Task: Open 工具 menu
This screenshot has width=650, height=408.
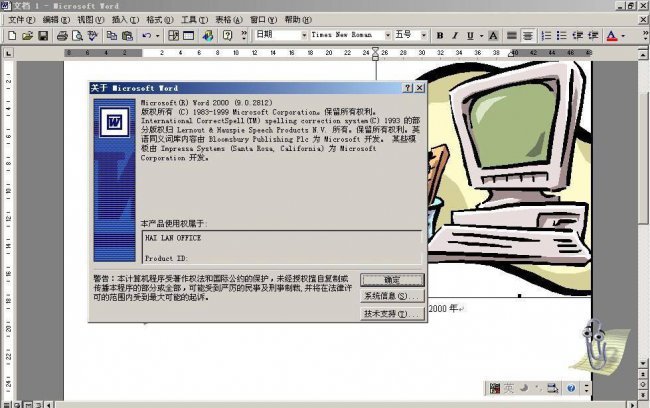Action: tap(194, 19)
